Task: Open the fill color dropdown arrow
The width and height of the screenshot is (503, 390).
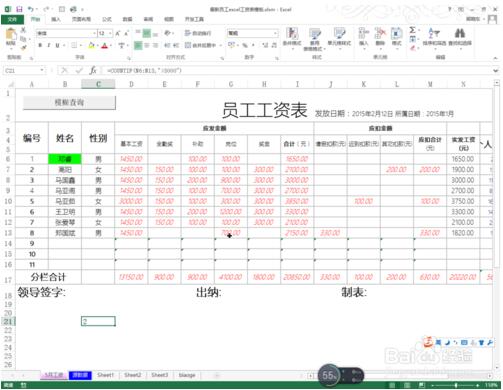Action: tap(97, 45)
